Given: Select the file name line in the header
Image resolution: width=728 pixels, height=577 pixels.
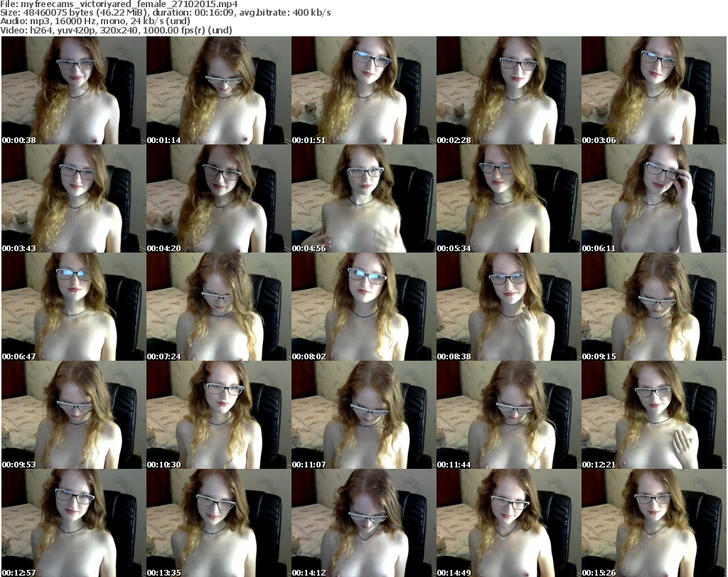Looking at the screenshot, I should (119, 4).
